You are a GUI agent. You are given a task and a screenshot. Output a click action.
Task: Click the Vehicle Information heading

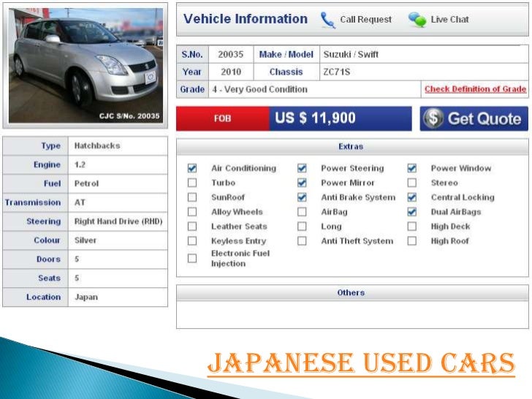pos(246,19)
